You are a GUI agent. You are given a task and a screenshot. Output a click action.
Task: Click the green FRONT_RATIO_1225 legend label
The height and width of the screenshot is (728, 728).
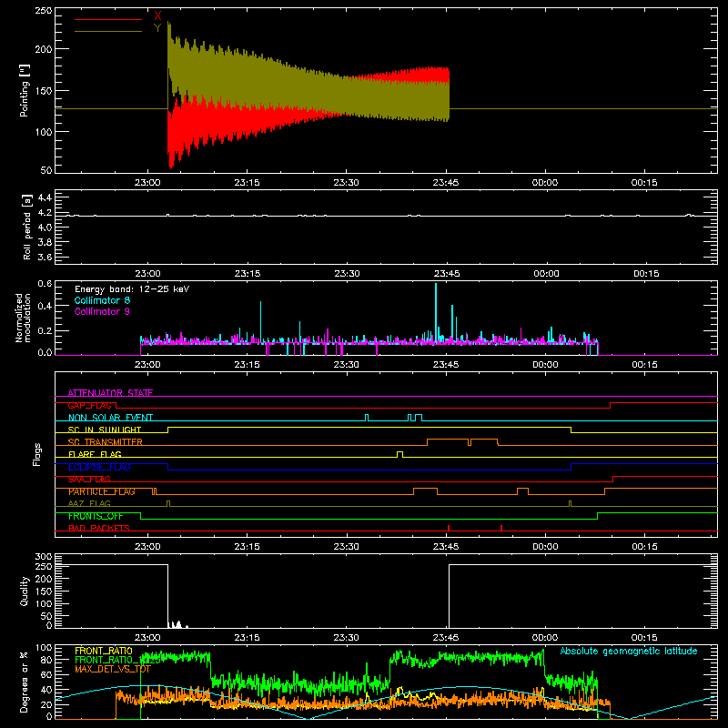[x=117, y=660]
